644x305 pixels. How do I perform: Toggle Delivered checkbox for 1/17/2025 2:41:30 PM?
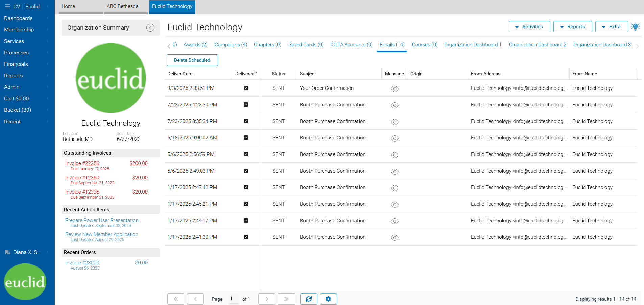[x=246, y=237]
